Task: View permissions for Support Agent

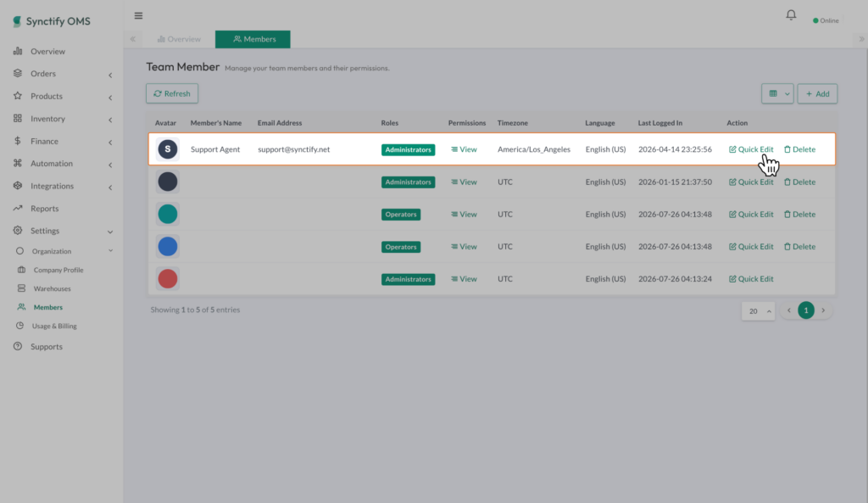Action: [464, 149]
